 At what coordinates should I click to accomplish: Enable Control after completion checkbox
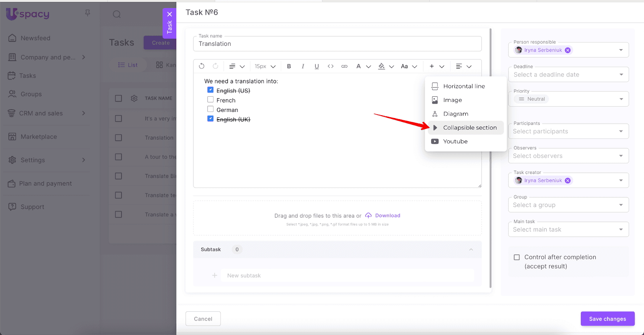(517, 257)
